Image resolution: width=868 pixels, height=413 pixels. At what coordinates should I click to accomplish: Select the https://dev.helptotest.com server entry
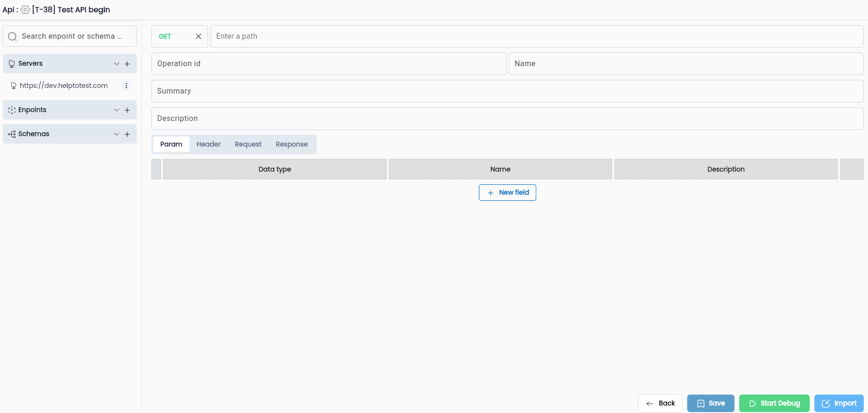point(64,86)
